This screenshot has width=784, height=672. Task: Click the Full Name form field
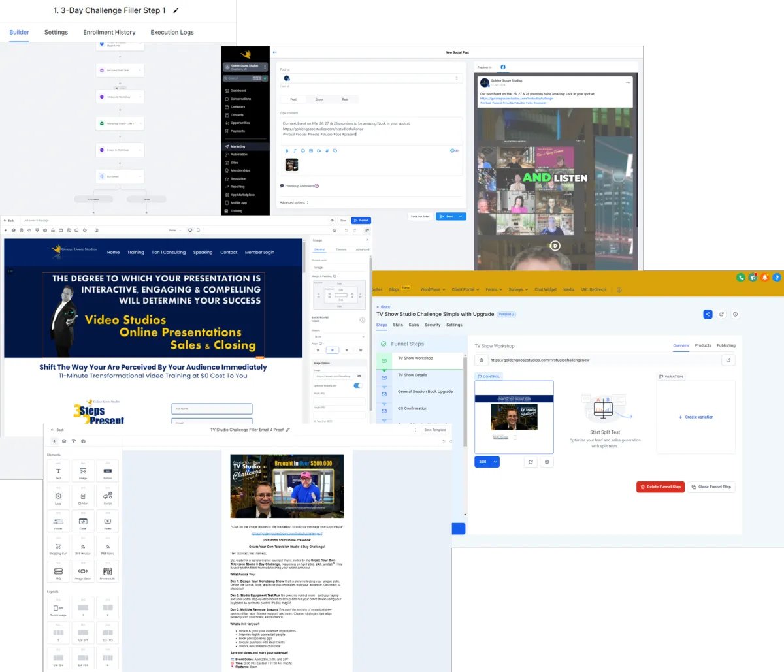[212, 409]
